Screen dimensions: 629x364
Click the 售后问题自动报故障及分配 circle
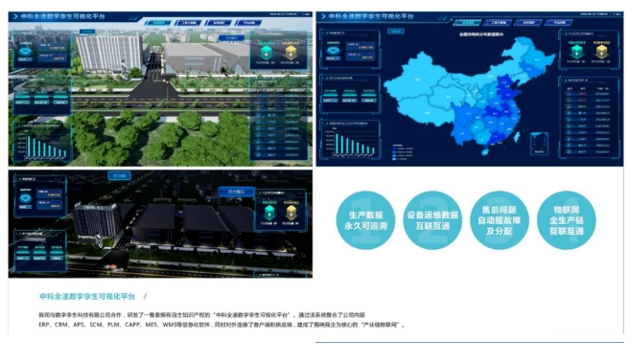500,220
